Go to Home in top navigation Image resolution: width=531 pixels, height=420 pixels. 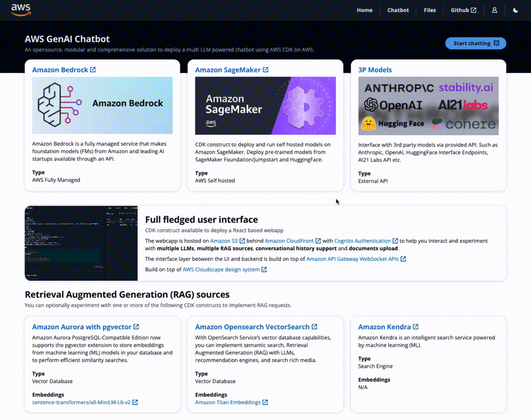pyautogui.click(x=365, y=10)
